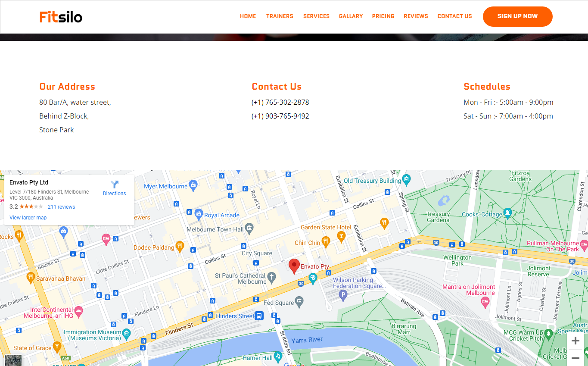The image size is (588, 366).
Task: Select the Cooks' Cottage landmark marker
Action: [507, 213]
